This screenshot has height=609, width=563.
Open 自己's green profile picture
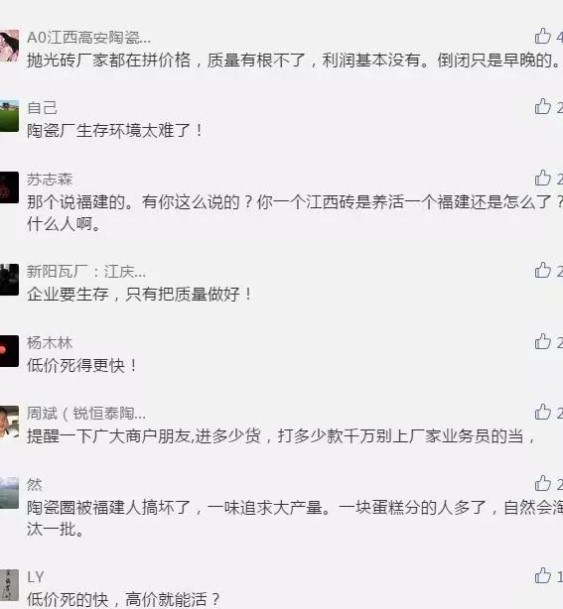(9, 116)
